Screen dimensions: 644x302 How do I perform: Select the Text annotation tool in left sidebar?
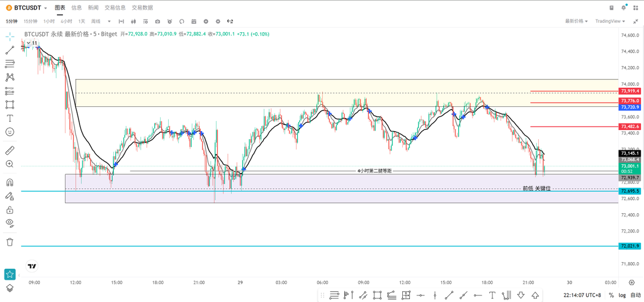[10, 118]
